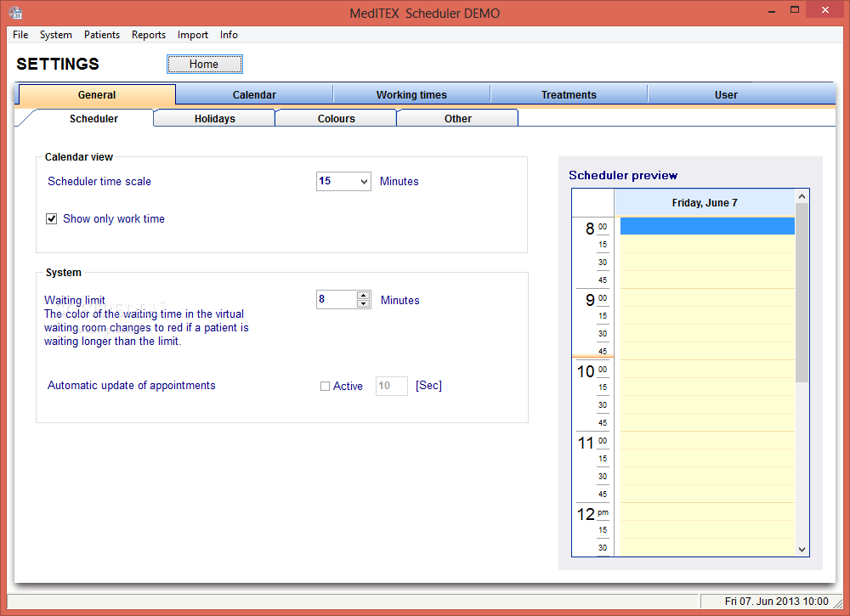Click the status bar date and time
The width and height of the screenshot is (850, 616).
(x=776, y=602)
